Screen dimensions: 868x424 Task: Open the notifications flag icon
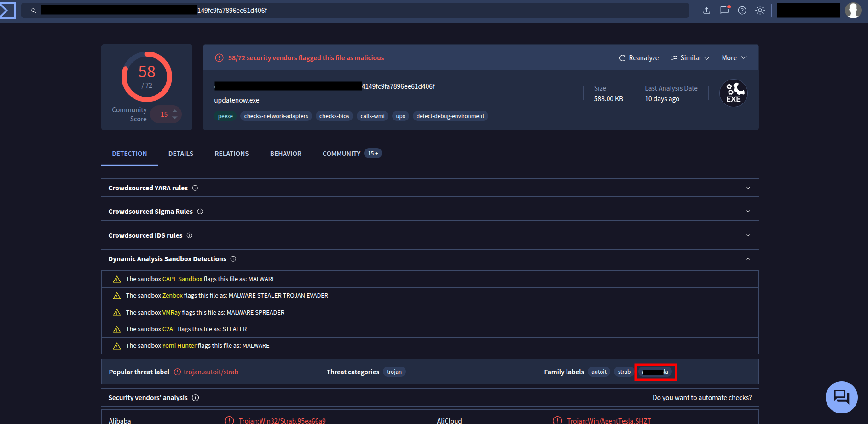(x=724, y=10)
